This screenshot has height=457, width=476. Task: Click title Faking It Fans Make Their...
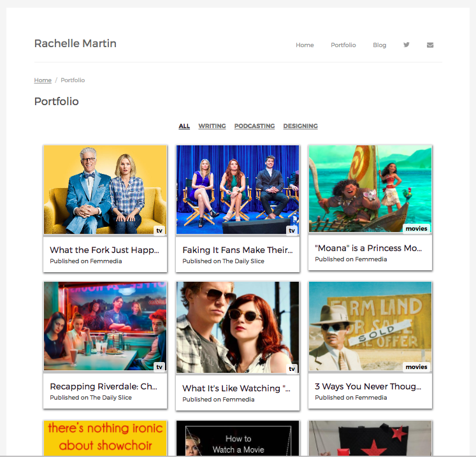(238, 250)
